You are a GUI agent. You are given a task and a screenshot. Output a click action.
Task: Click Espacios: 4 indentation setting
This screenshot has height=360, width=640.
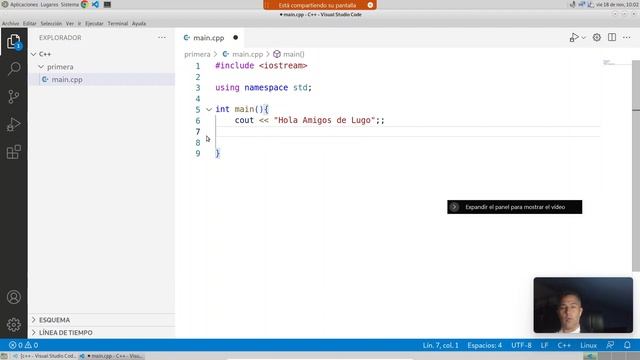pos(484,345)
